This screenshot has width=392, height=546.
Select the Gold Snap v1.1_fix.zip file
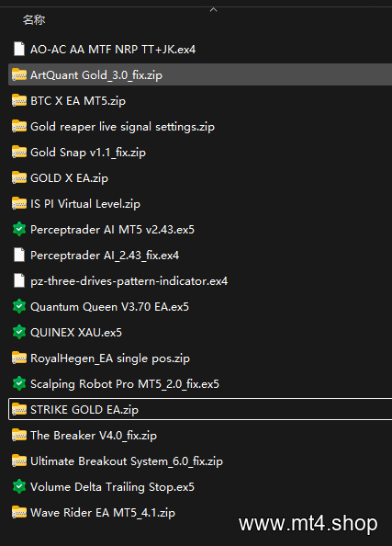coord(200,153)
